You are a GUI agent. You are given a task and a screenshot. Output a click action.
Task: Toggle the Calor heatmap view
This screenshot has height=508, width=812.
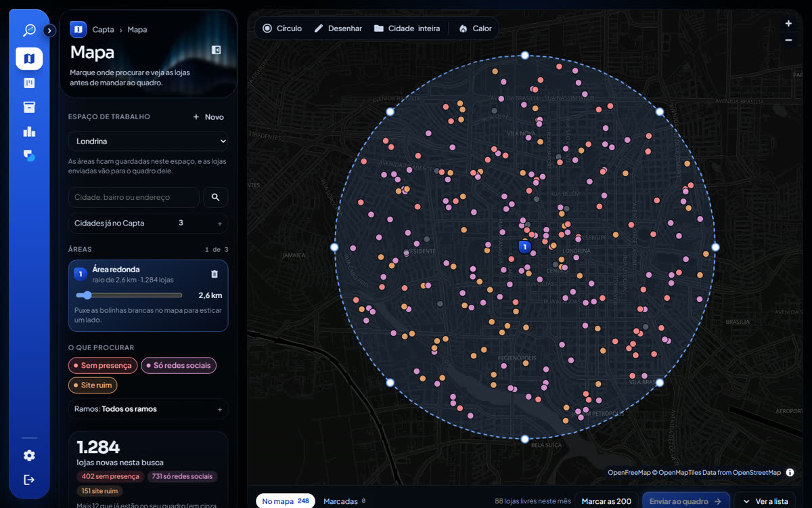point(475,28)
